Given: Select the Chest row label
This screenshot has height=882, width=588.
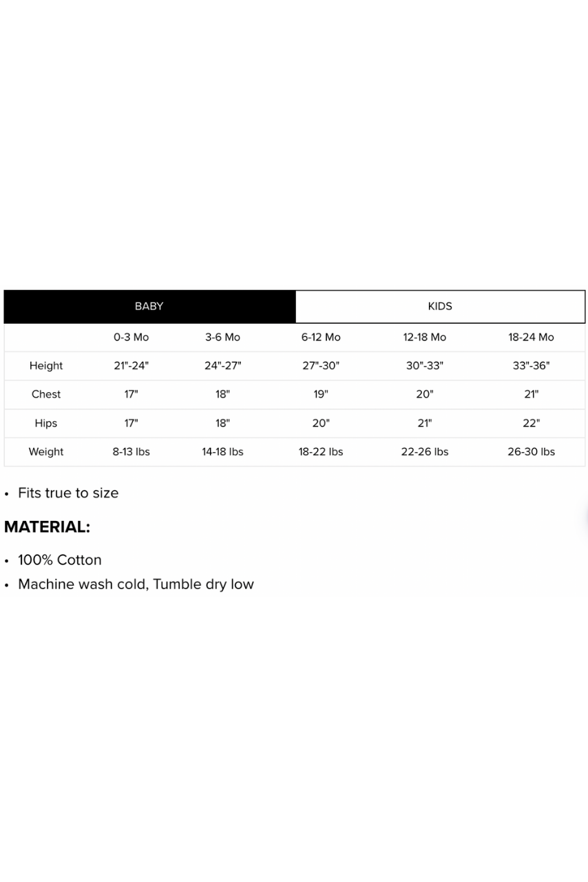Looking at the screenshot, I should [x=46, y=394].
